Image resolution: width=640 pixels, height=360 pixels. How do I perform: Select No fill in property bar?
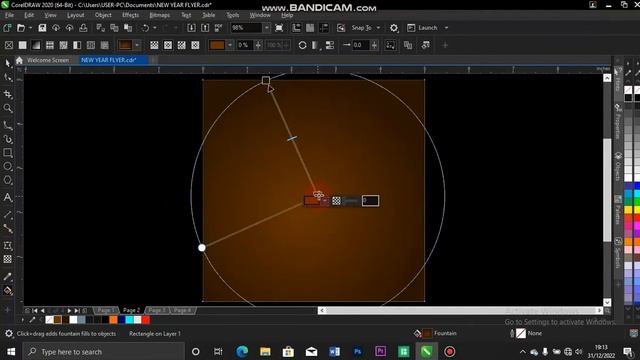click(9, 45)
